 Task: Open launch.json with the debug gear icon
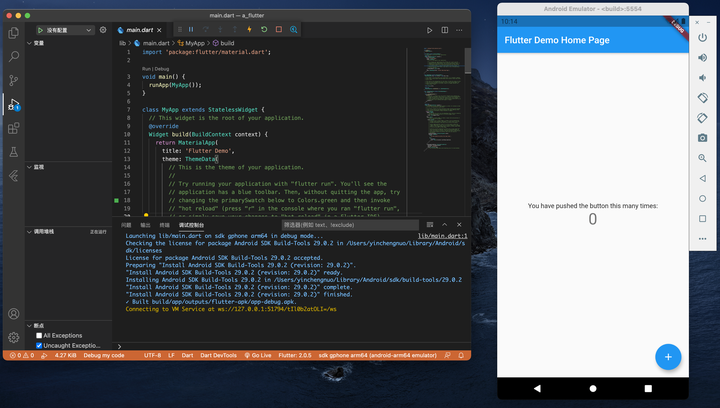(103, 30)
